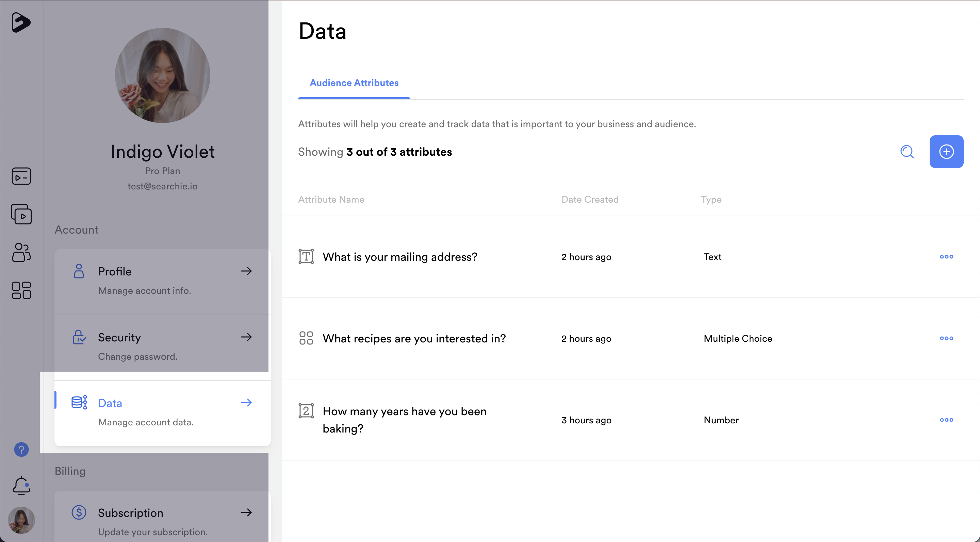Image resolution: width=980 pixels, height=542 pixels.
Task: Open options menu for baking years attribute
Action: tap(946, 420)
